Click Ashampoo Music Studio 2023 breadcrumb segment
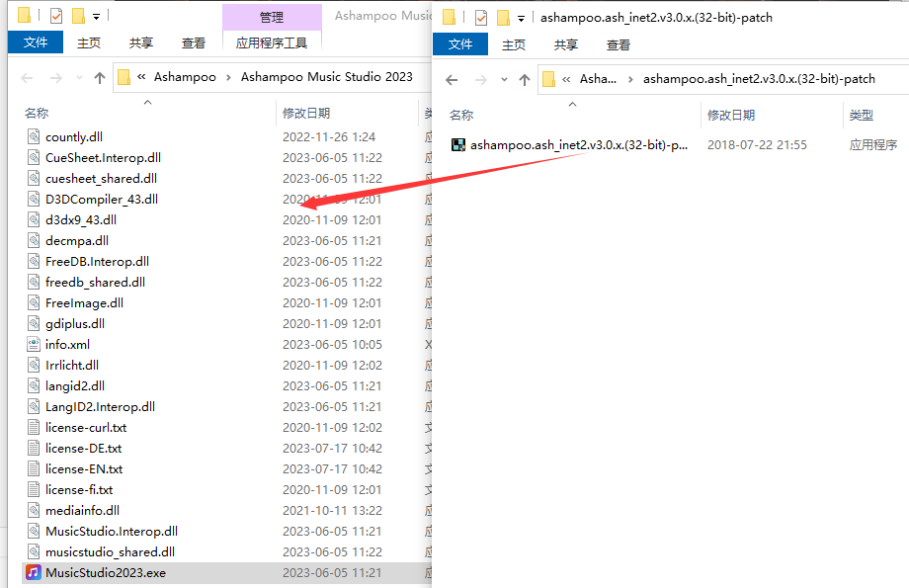Viewport: 909px width, 588px height. 326,77
